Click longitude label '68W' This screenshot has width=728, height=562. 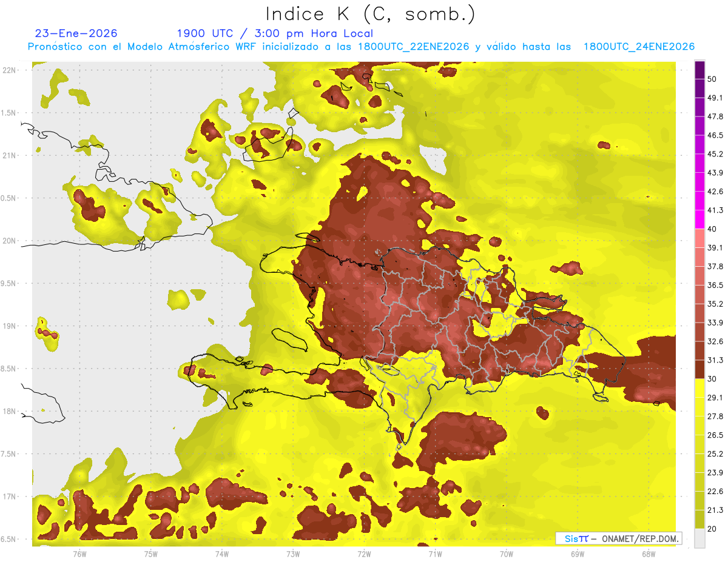(x=648, y=554)
